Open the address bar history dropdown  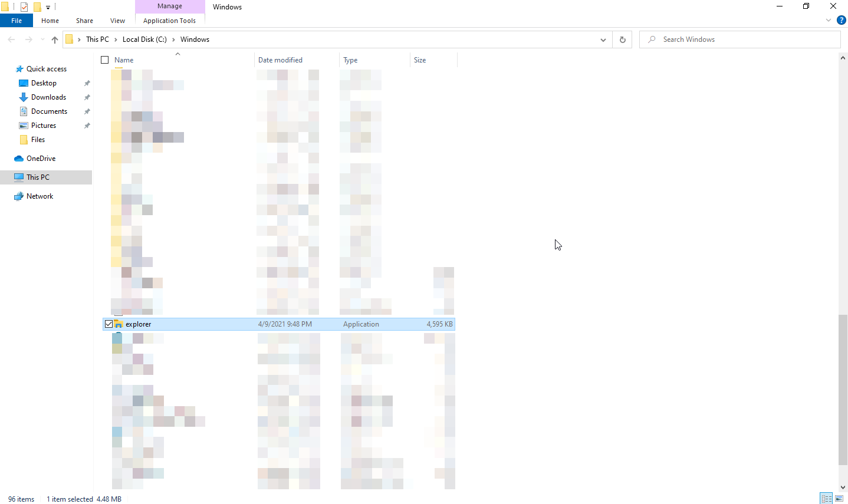[603, 39]
